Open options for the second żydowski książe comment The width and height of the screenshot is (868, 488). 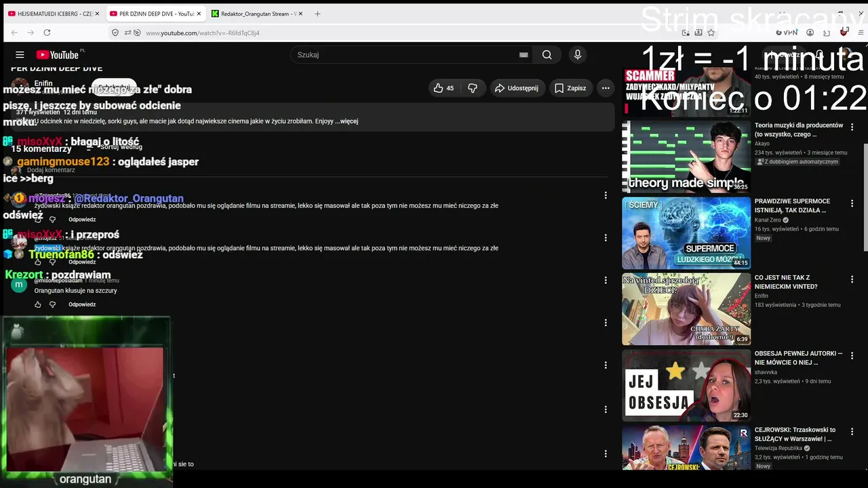pyautogui.click(x=606, y=238)
